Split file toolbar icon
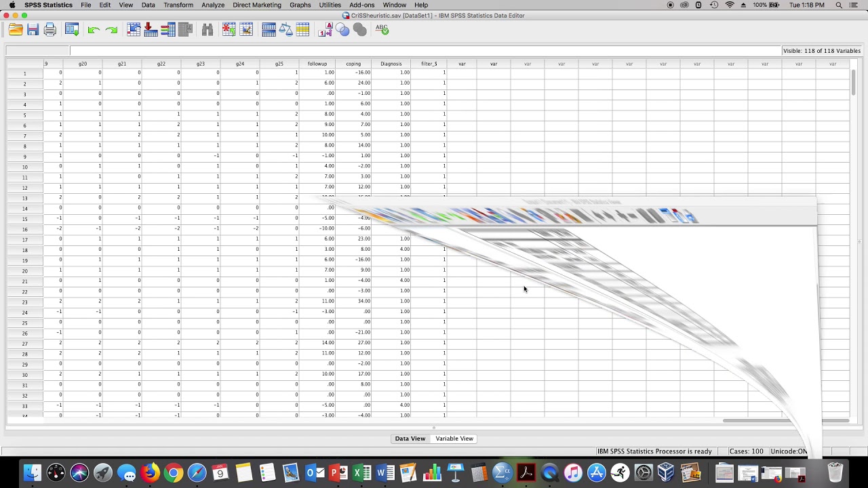 pyautogui.click(x=269, y=29)
